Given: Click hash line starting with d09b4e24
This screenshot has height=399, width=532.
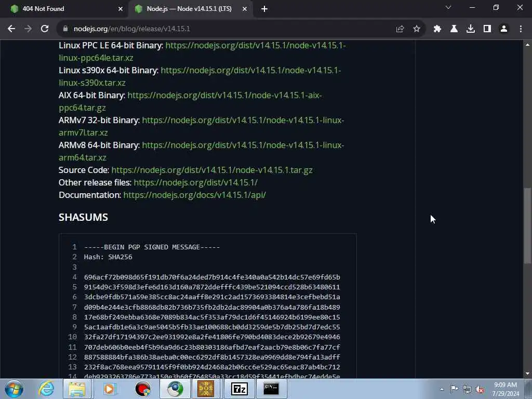Looking at the screenshot, I should click(212, 307).
